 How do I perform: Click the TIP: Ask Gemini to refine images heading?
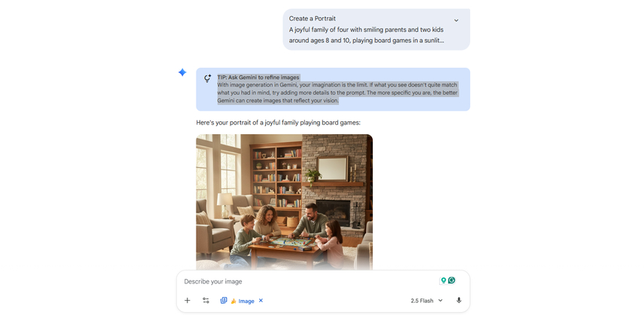pos(258,77)
